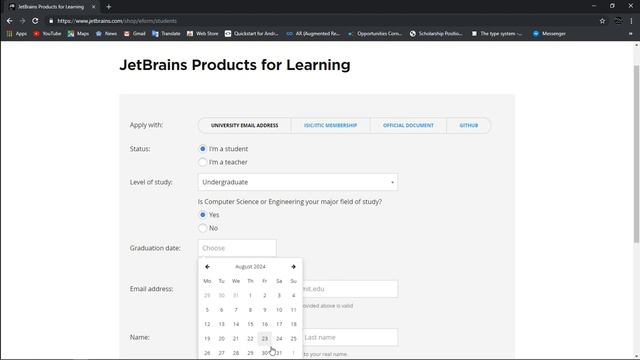Screen dimensions: 640x360
Task: Click the site lock icon in address bar
Action: pyautogui.click(x=51, y=21)
